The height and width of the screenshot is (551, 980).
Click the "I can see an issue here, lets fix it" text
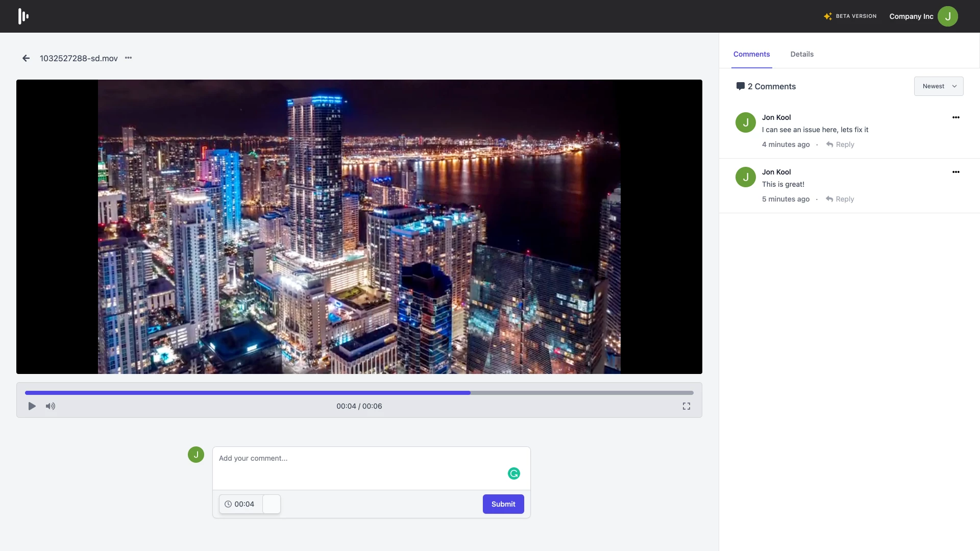(815, 130)
